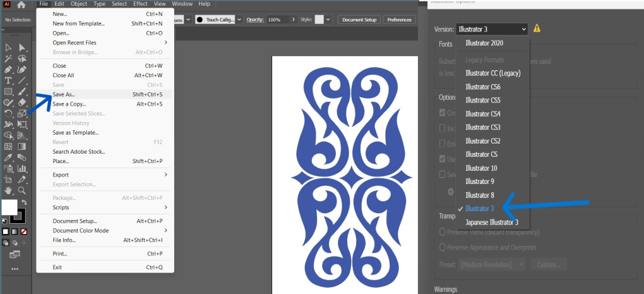Select the Magic Wand tool
Screen dimensions: 644x294
coord(8,59)
